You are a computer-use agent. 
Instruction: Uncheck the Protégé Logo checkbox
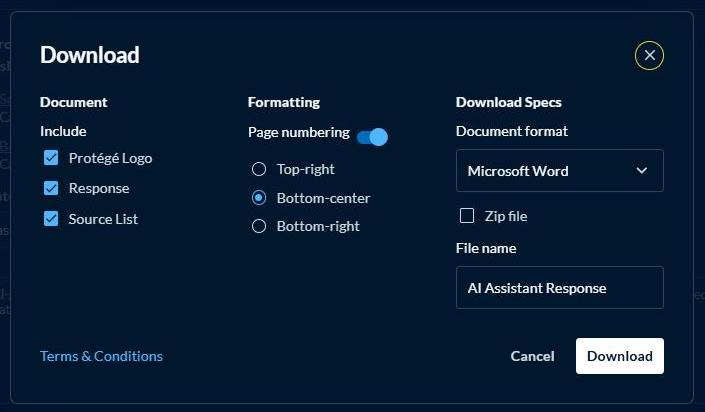point(51,158)
